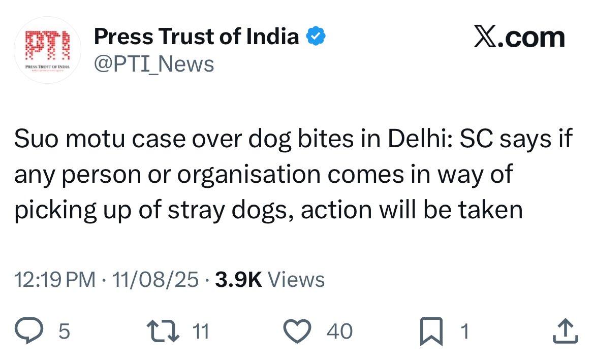Click the @PTI_News handle

coord(154,64)
